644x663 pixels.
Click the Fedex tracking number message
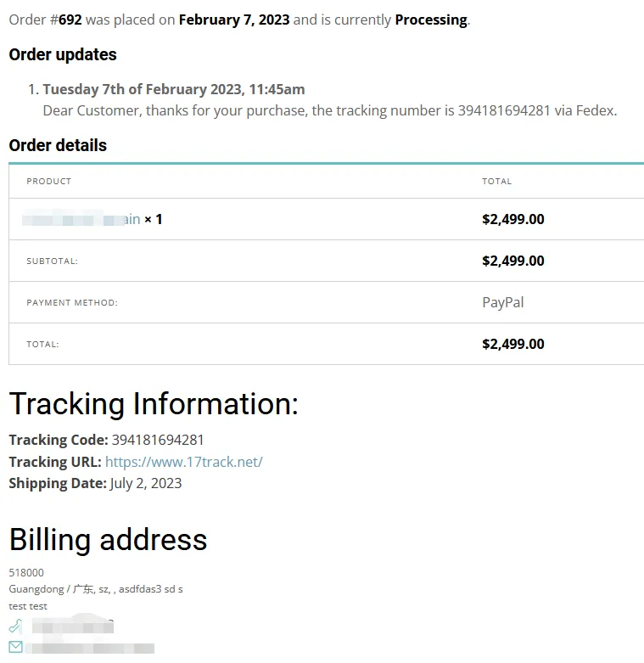click(329, 110)
